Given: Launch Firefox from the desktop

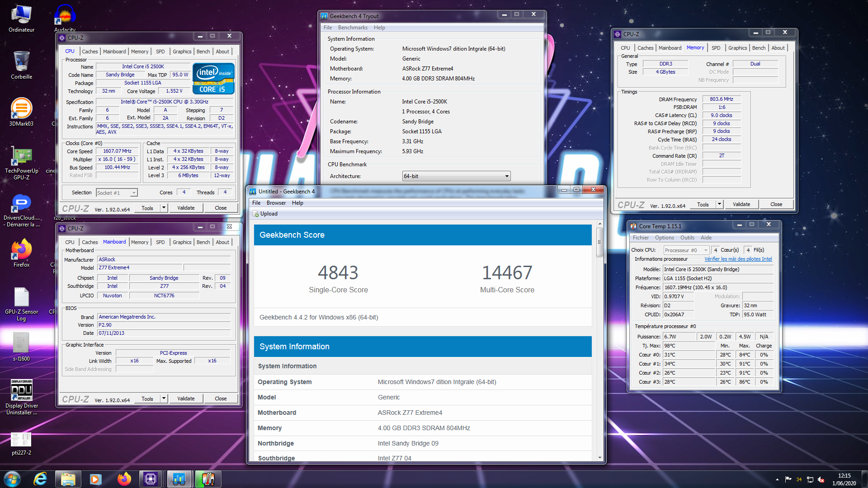Looking at the screenshot, I should tap(21, 253).
